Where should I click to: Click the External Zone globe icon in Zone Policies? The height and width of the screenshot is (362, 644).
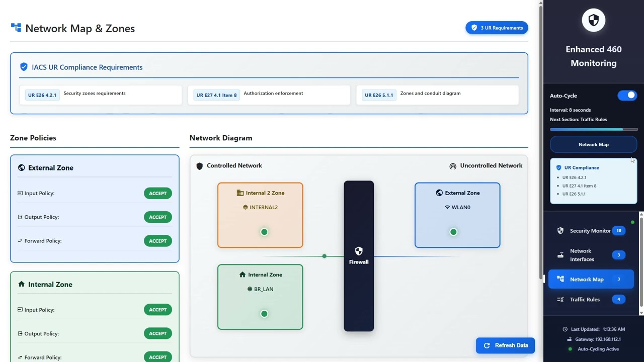[21, 168]
